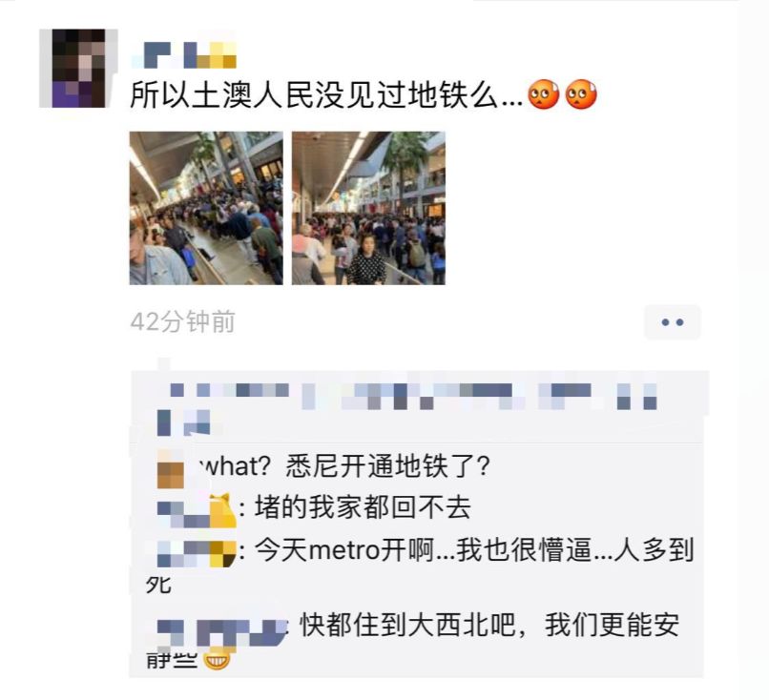Open the right crowd photo thumbnail

368,208
